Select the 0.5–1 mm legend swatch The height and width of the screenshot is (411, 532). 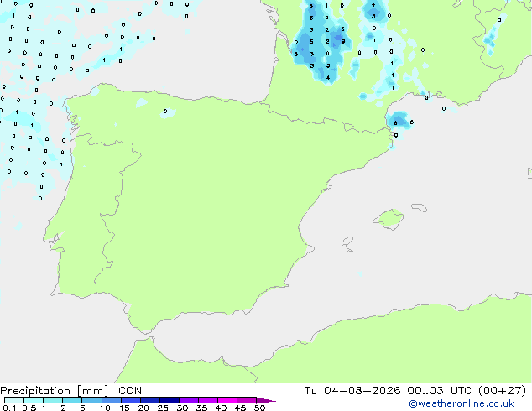tap(34, 400)
